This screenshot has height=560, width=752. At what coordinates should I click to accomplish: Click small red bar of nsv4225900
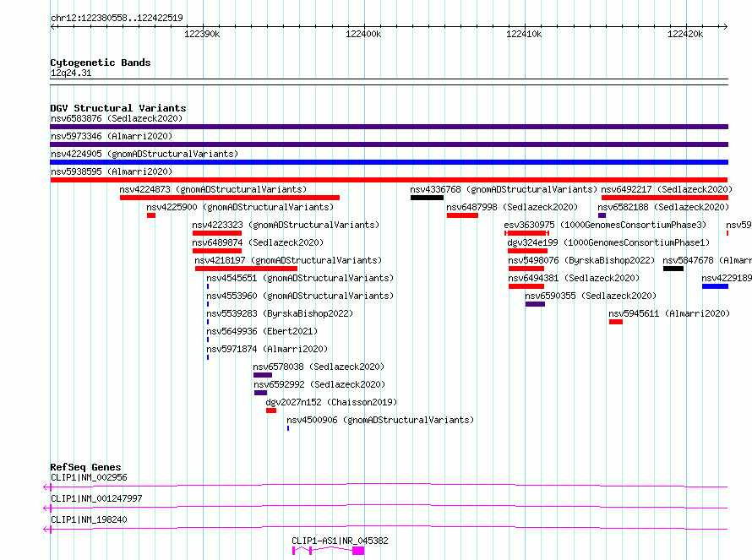[151, 215]
